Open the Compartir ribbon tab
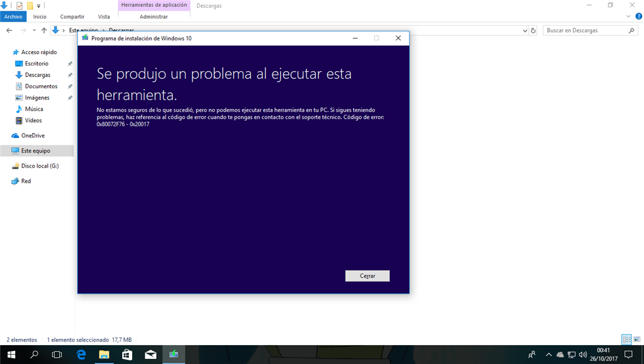The height and width of the screenshot is (364, 644). click(x=72, y=16)
